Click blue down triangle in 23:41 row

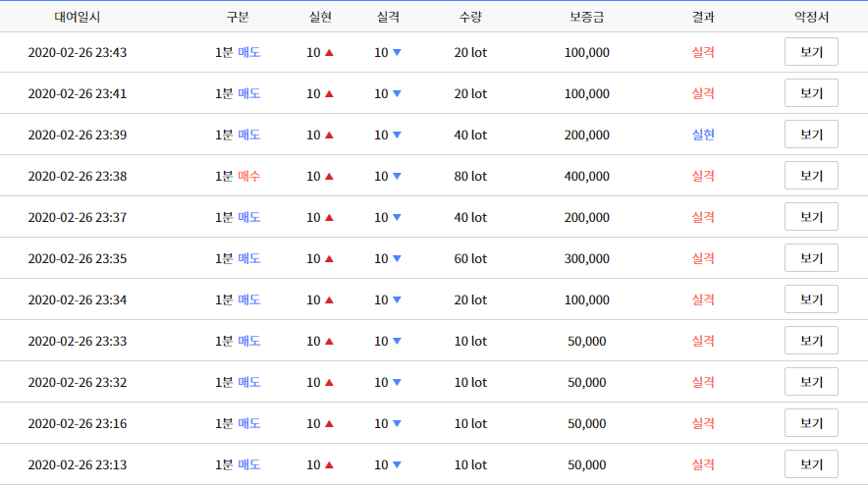coord(397,94)
